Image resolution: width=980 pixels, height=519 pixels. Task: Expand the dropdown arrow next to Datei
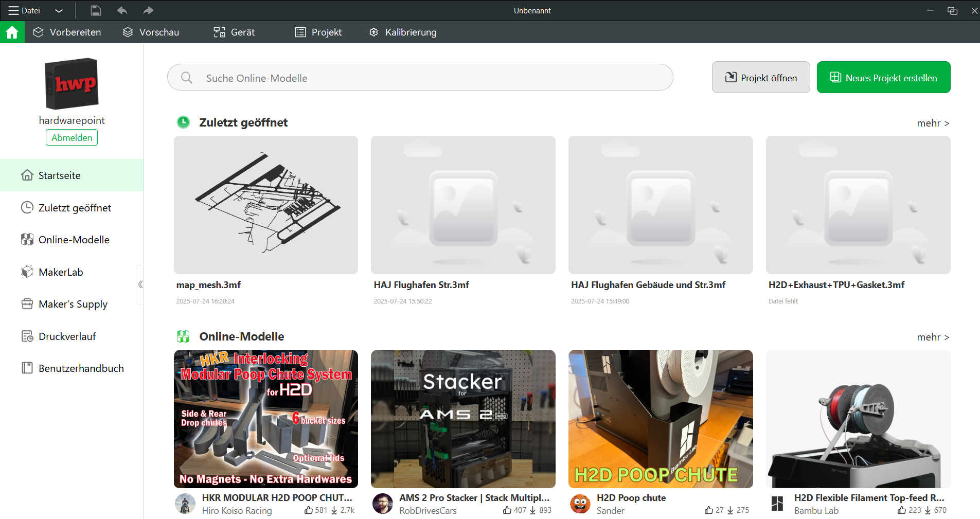(59, 11)
